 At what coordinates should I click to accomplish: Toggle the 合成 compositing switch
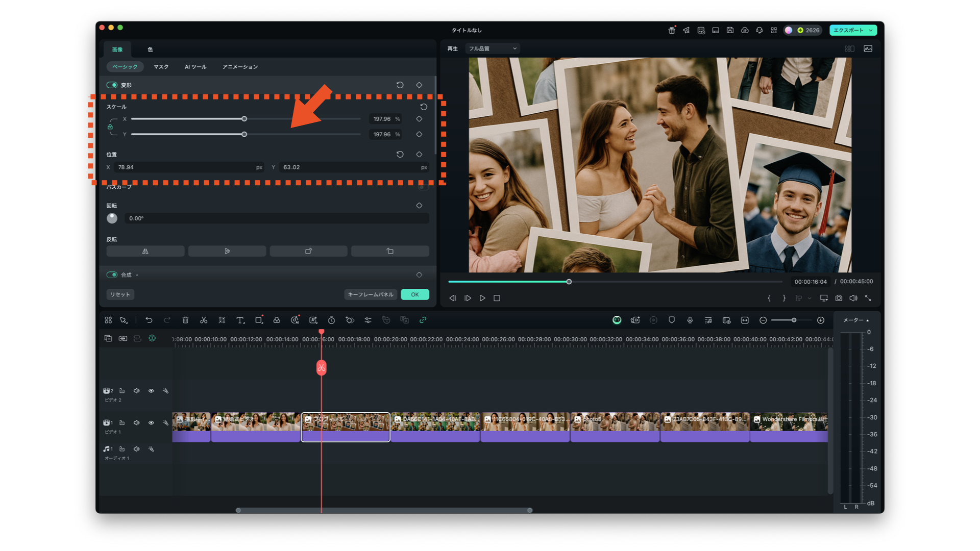coord(112,274)
